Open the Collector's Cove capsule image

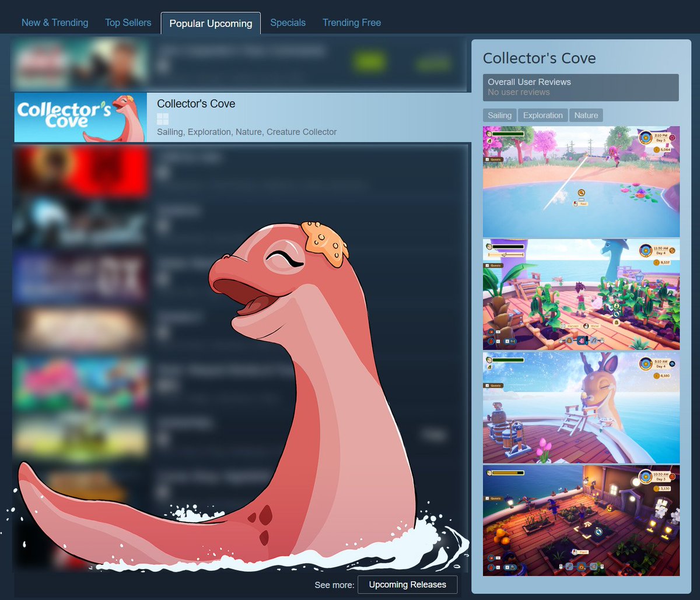click(80, 117)
